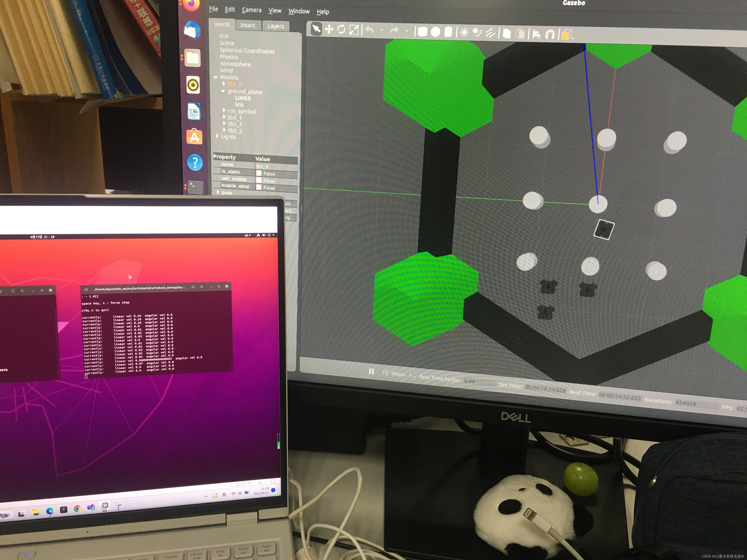Open Help from the Ubuntu dock
The height and width of the screenshot is (560, 747).
pyautogui.click(x=195, y=163)
